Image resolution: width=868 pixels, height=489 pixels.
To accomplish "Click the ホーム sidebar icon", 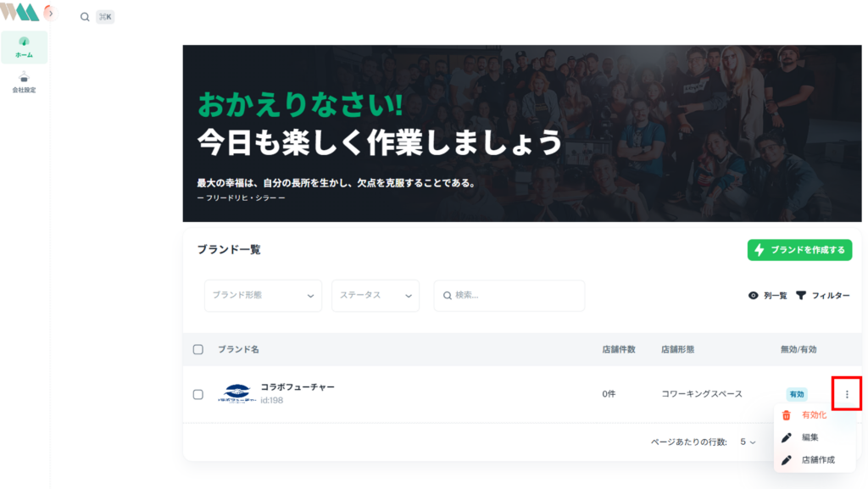I will (x=24, y=47).
